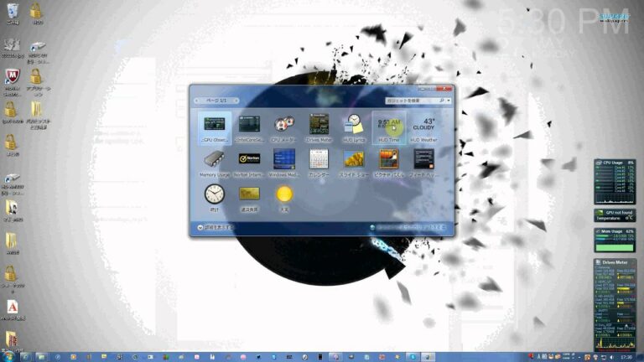Select the yellow sun weather gadget
Image resolution: width=644 pixels, height=362 pixels.
(x=283, y=194)
